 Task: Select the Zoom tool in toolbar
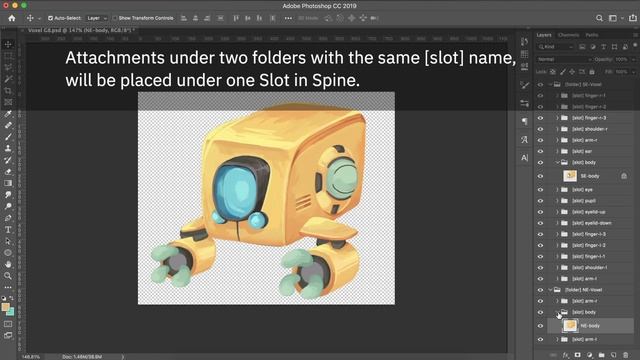(8, 276)
